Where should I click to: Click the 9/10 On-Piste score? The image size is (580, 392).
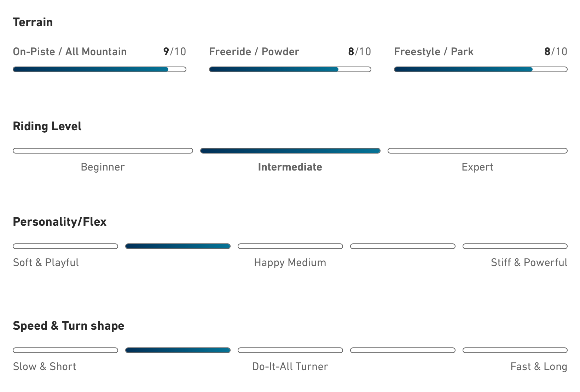(x=175, y=52)
